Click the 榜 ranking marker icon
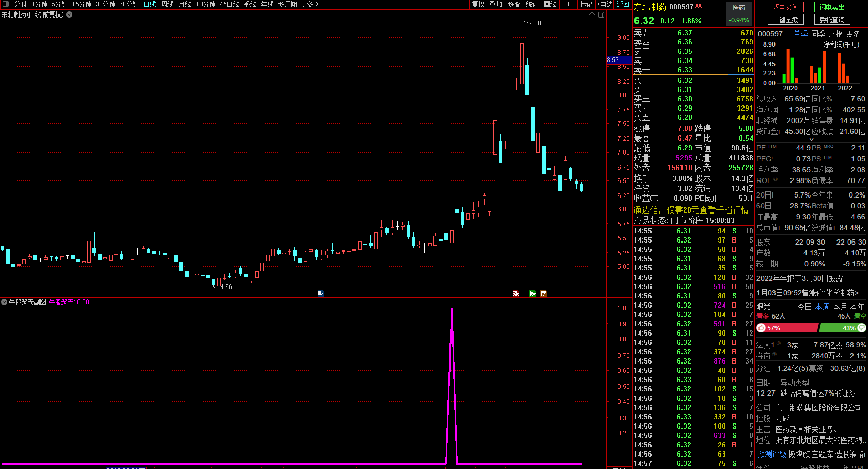Image resolution: width=868 pixels, height=469 pixels. pyautogui.click(x=544, y=294)
